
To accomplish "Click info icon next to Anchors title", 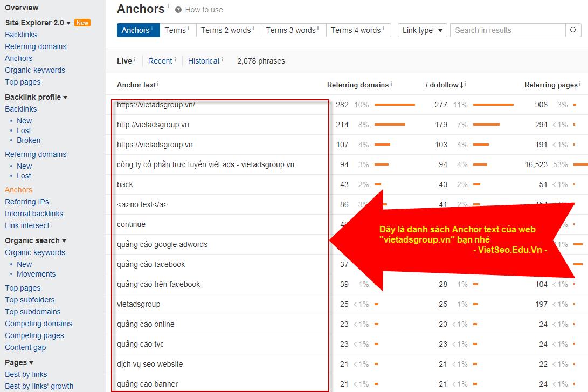I will (168, 6).
